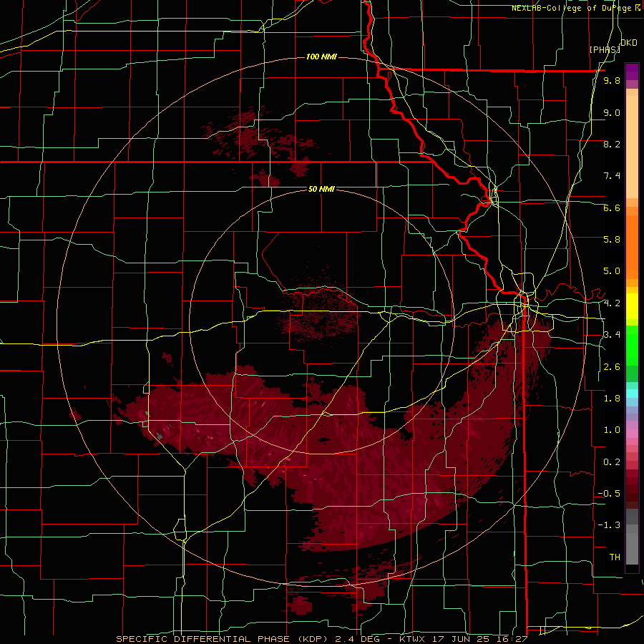Screen dimensions: 644x644
Task: Click the 1.0 value on the color scale
Action: click(x=612, y=430)
